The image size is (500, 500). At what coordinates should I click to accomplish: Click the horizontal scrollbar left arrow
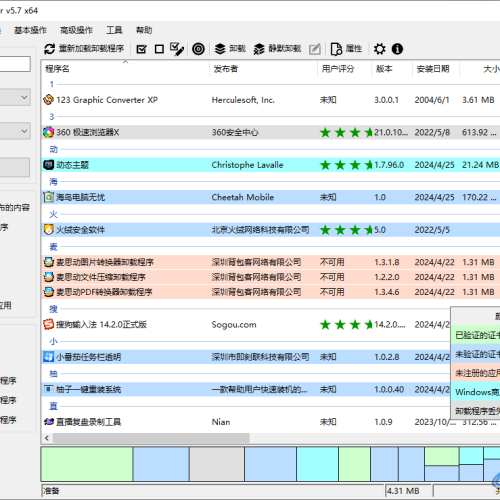47,438
